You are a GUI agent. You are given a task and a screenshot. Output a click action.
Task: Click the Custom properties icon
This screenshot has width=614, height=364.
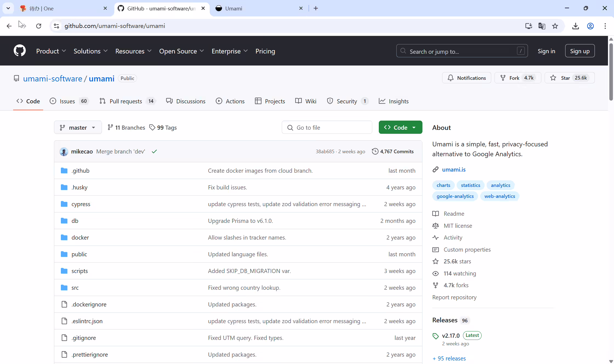(436, 249)
